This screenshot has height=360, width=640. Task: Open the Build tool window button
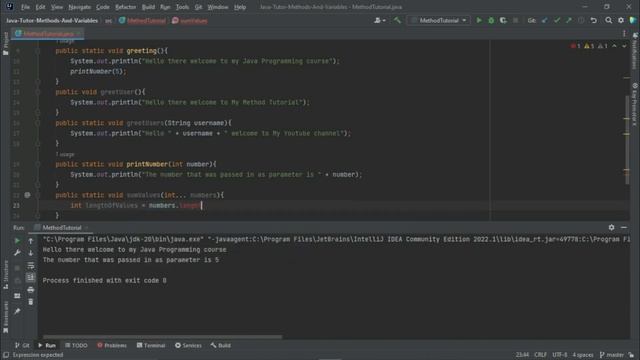click(221, 345)
